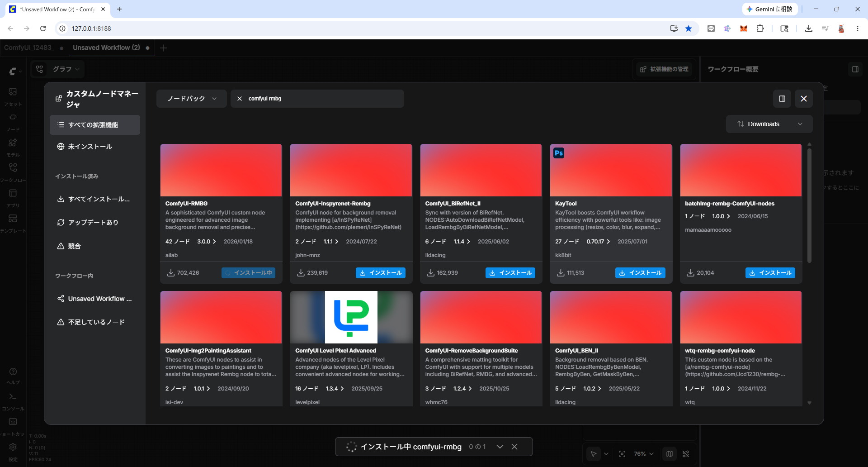Open the ノード library sidebar panel

13,121
